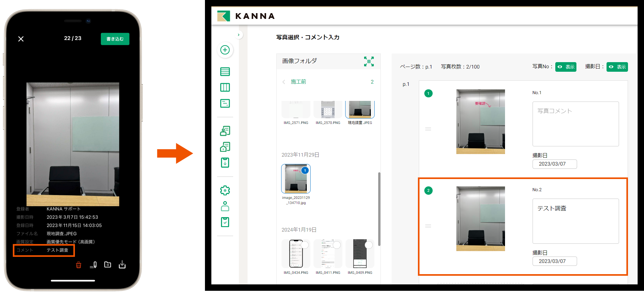The width and height of the screenshot is (644, 294).
Task: Open the board/card view icon
Action: (225, 103)
